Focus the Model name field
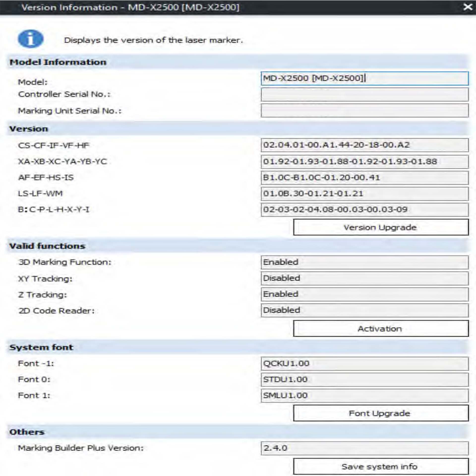The image size is (476, 476). click(365, 78)
